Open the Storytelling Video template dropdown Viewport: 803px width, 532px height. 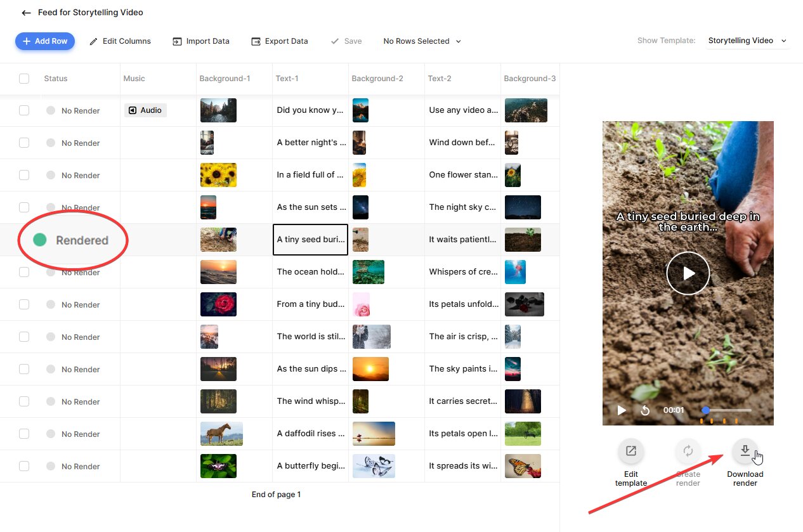tap(747, 41)
